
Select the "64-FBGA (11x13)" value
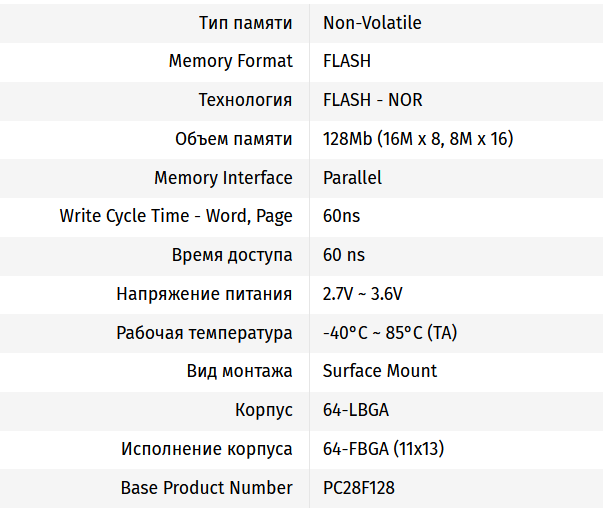(x=381, y=449)
